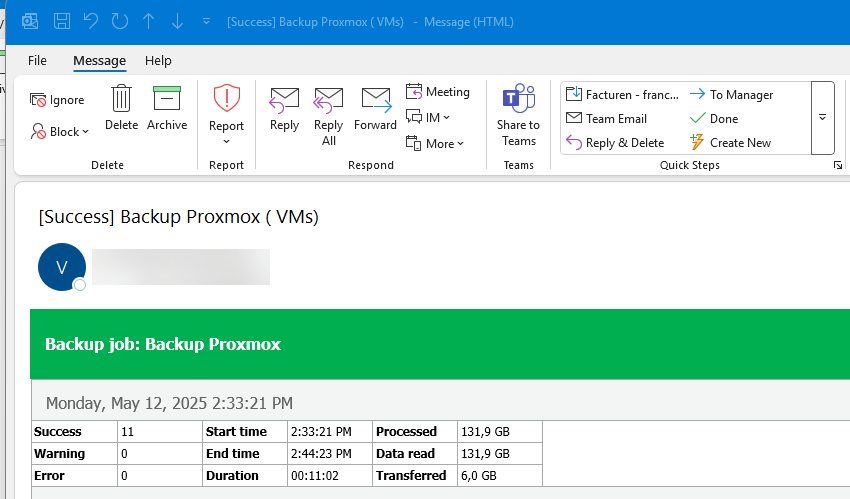Image resolution: width=850 pixels, height=499 pixels.
Task: Click the End time value 2:44:23 PM
Action: [x=321, y=453]
